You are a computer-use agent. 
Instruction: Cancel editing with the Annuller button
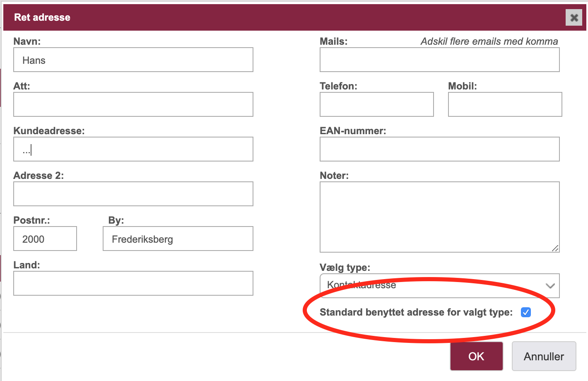[x=544, y=356]
